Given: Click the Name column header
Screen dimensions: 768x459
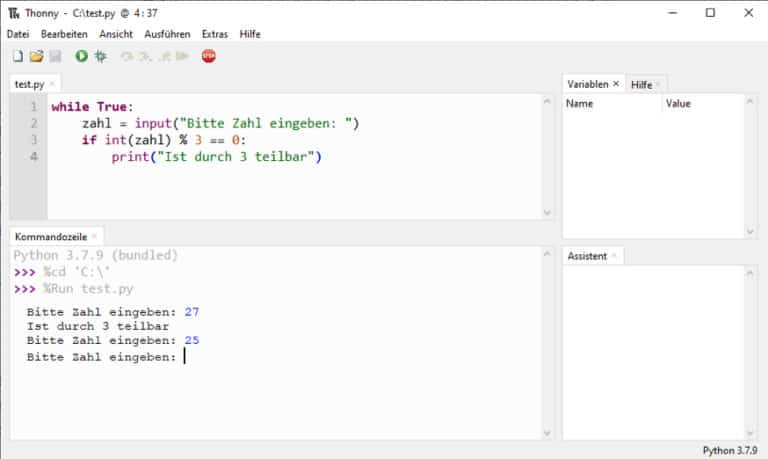Looking at the screenshot, I should 580,103.
